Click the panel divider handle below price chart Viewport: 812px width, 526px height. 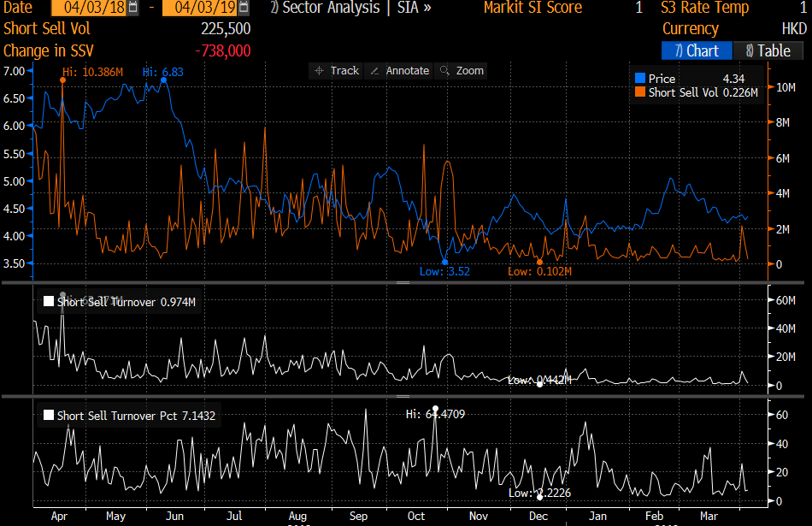tap(402, 282)
